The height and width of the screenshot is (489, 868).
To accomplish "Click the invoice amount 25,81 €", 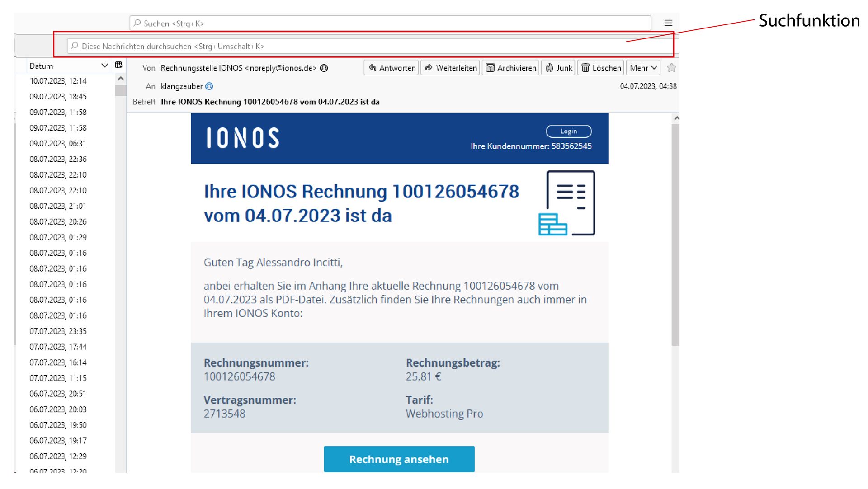I will click(x=423, y=376).
